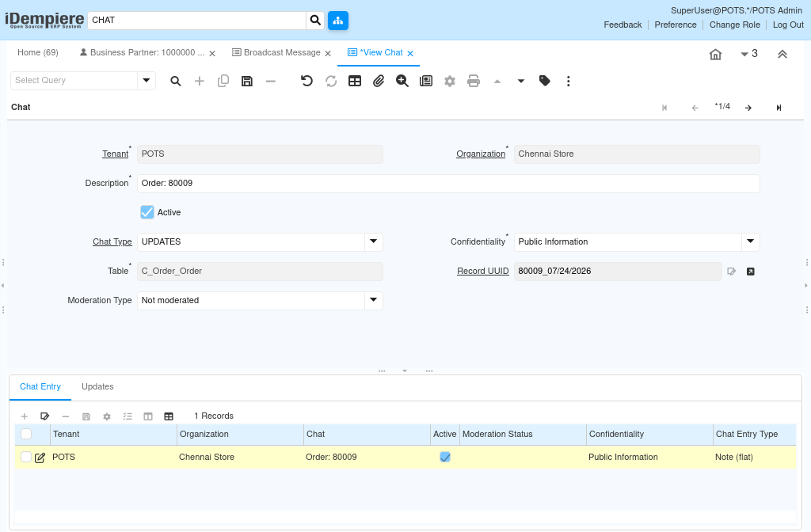Image resolution: width=811 pixels, height=532 pixels.
Task: Click the Moderation Status column header
Action: [x=523, y=435]
